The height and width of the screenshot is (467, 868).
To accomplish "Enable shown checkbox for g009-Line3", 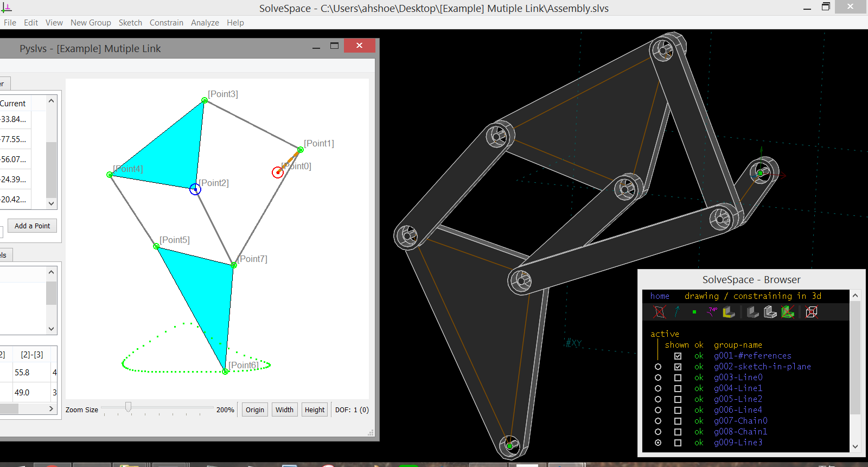I will point(678,443).
